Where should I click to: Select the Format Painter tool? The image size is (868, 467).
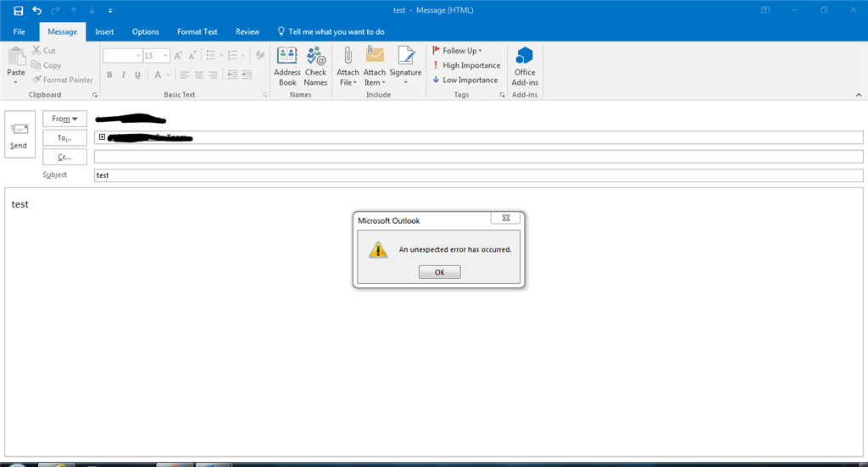(62, 80)
